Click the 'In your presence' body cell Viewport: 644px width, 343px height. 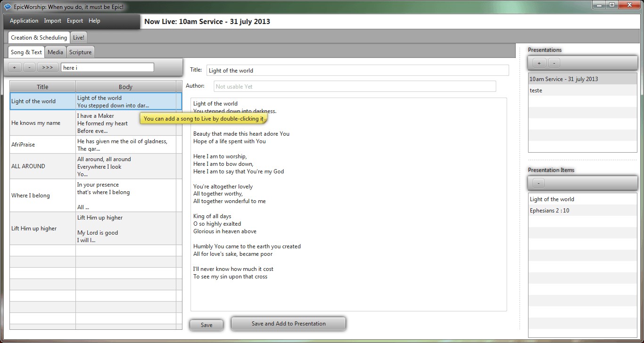126,196
